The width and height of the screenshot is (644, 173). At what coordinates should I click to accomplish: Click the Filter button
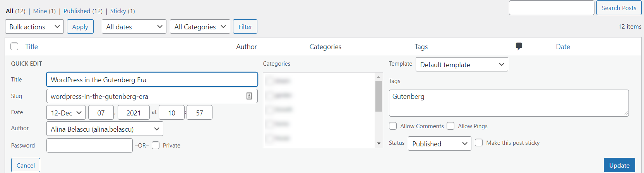(x=245, y=27)
